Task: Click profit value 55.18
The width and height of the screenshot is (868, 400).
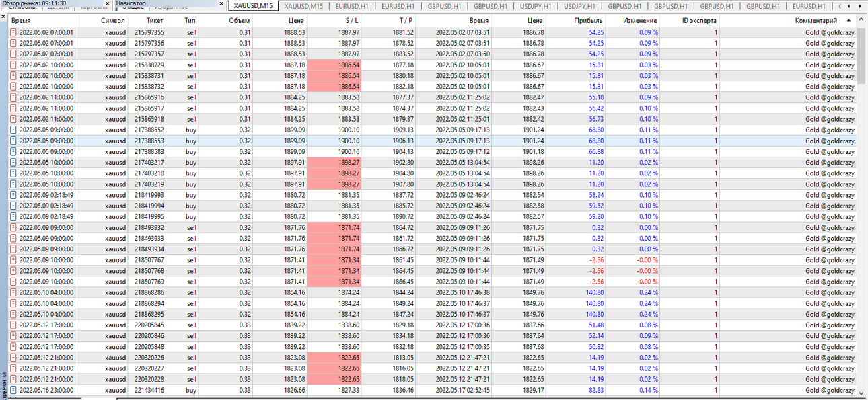Action: point(596,97)
